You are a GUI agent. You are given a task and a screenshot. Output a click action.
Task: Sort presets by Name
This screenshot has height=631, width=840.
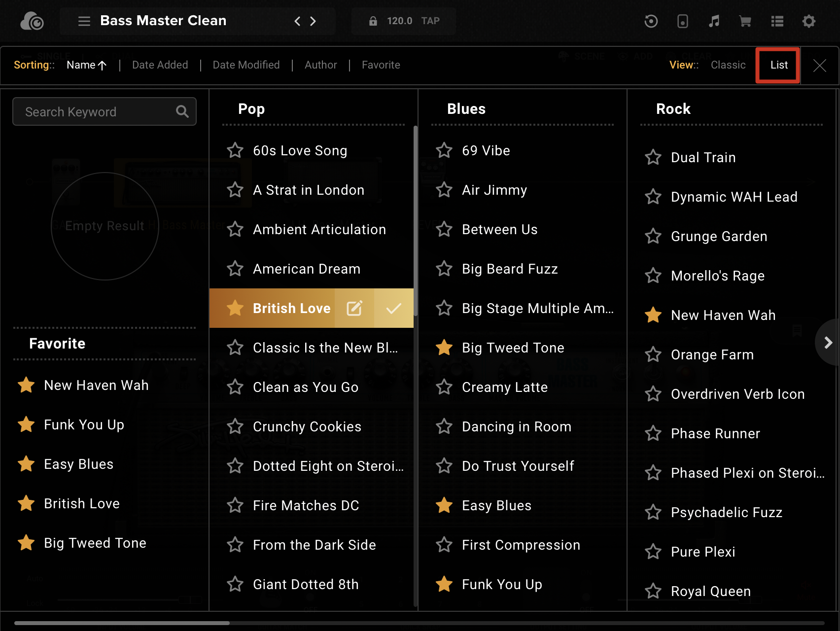86,65
